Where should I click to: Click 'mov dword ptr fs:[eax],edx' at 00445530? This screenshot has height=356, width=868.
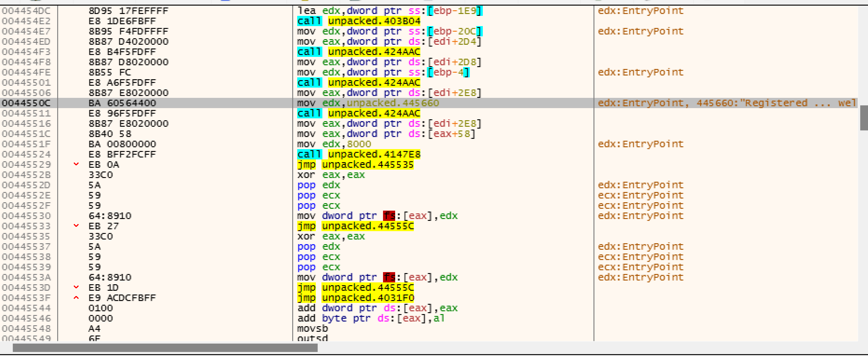377,216
